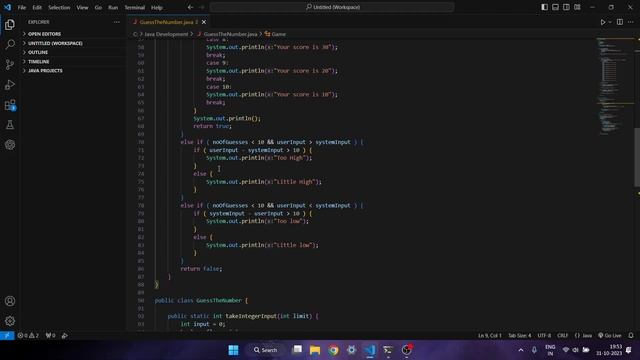
Task: Open remote window indicator in status bar
Action: click(7, 336)
